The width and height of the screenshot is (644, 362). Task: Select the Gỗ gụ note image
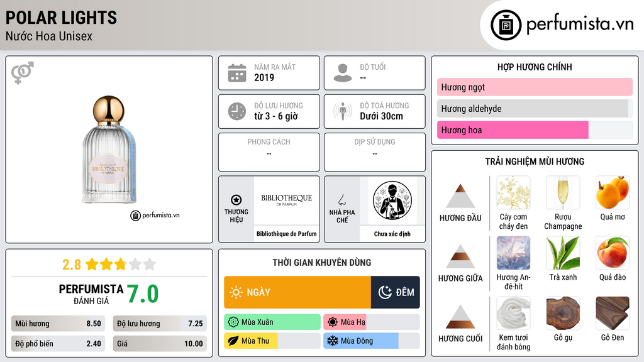pos(563,313)
